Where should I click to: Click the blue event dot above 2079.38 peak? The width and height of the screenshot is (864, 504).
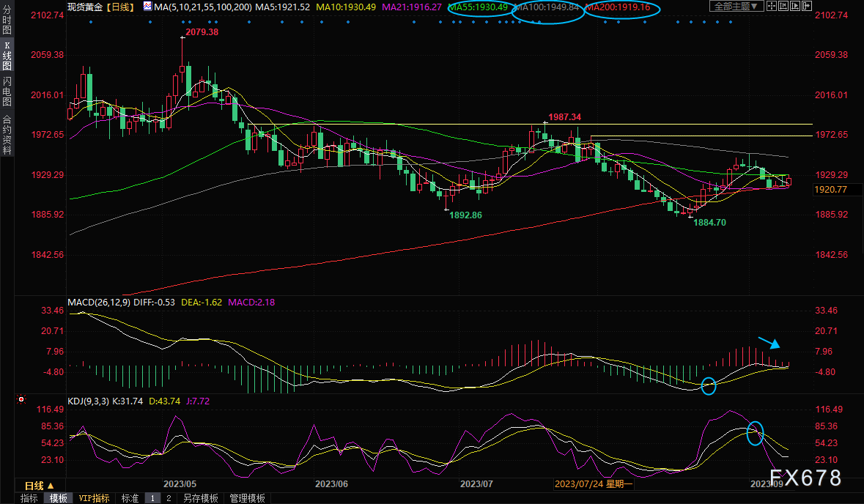(x=182, y=21)
